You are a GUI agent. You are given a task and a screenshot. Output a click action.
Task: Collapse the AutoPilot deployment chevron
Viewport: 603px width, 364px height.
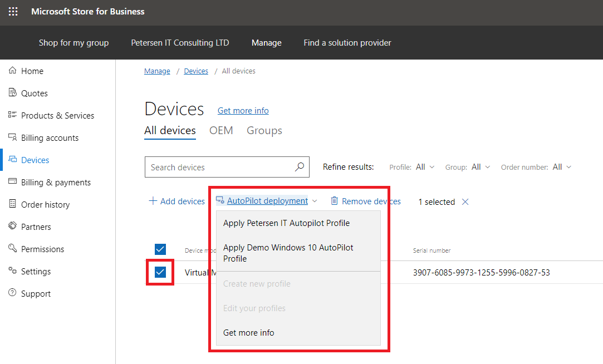point(315,201)
